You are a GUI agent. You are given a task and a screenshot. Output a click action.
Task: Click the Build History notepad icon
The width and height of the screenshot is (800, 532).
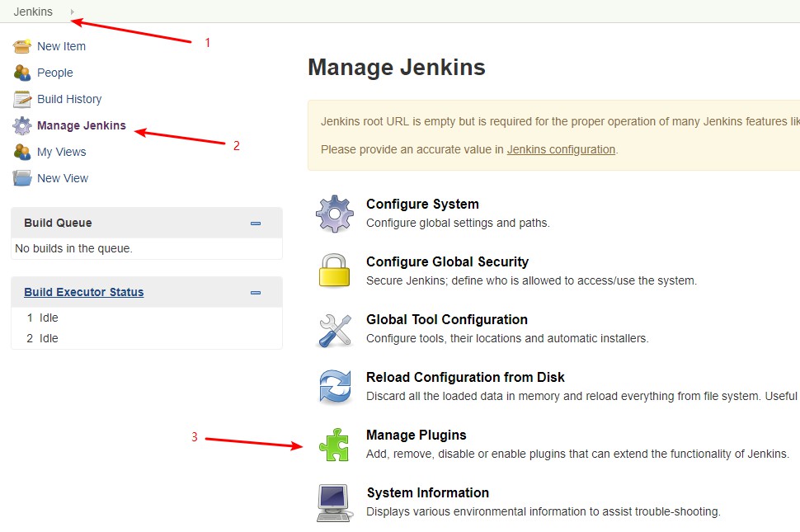pos(22,100)
